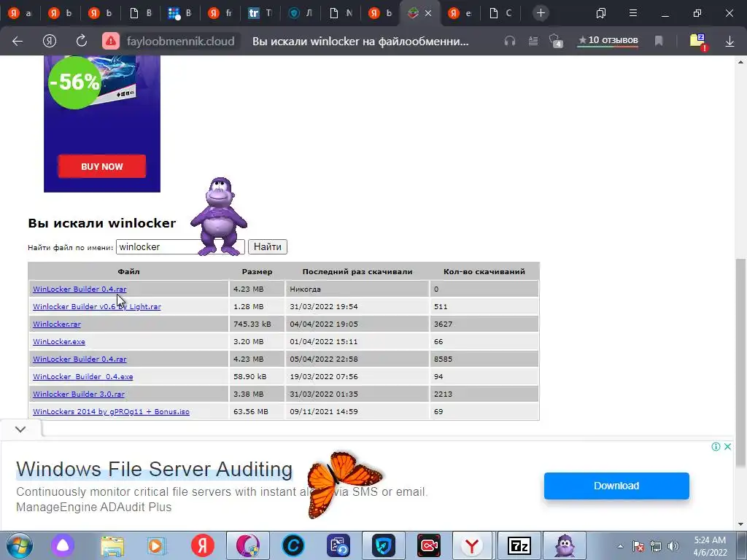Viewport: 747px width, 560px height.
Task: Start read-aloud with the headphones icon
Action: tap(510, 42)
